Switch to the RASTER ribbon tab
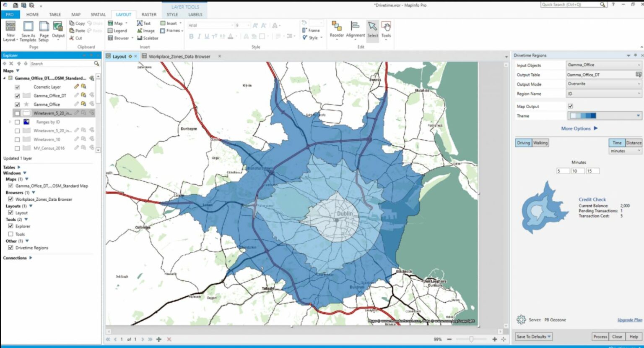Viewport: 644px width, 348px height. 148,15
